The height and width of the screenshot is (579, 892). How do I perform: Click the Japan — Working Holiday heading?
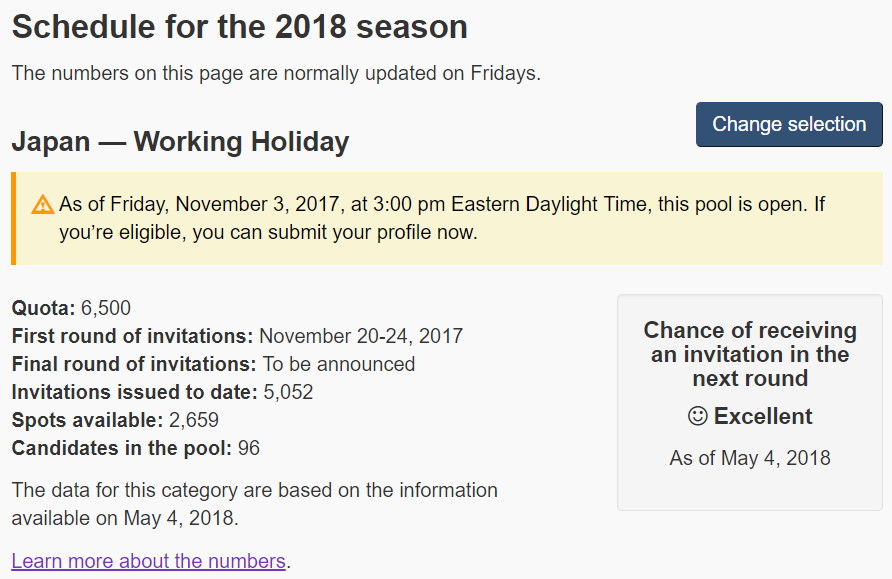[x=180, y=142]
